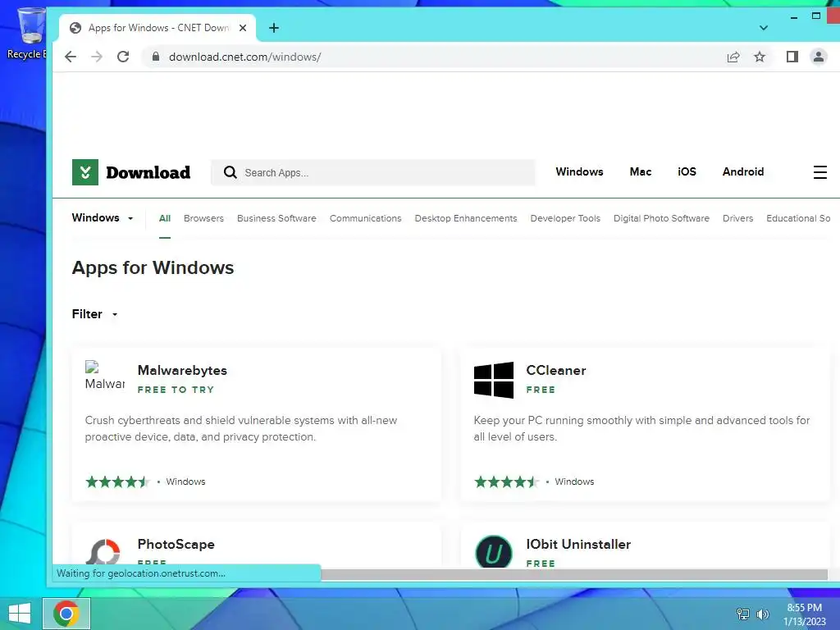Click the browser forward arrow
This screenshot has height=630, width=840.
[x=97, y=57]
